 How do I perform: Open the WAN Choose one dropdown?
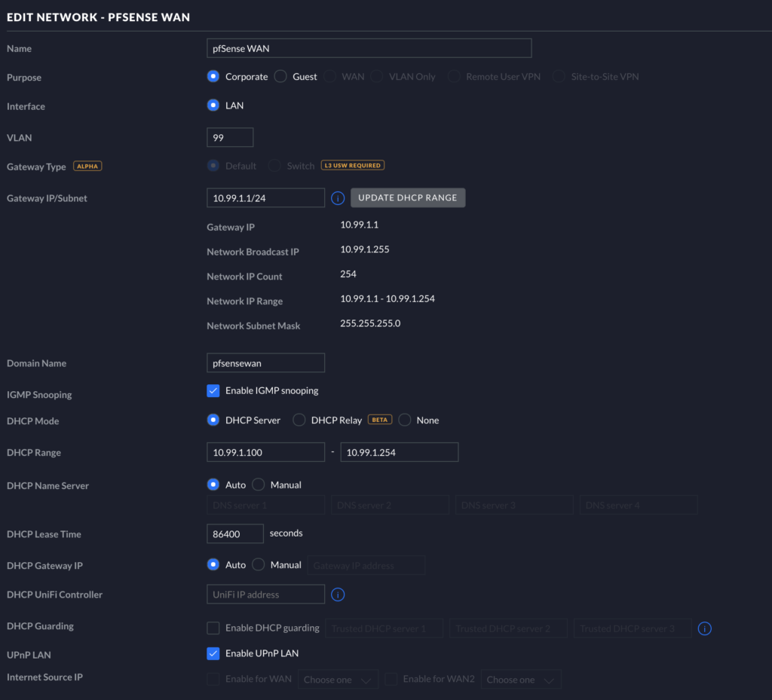[339, 680]
